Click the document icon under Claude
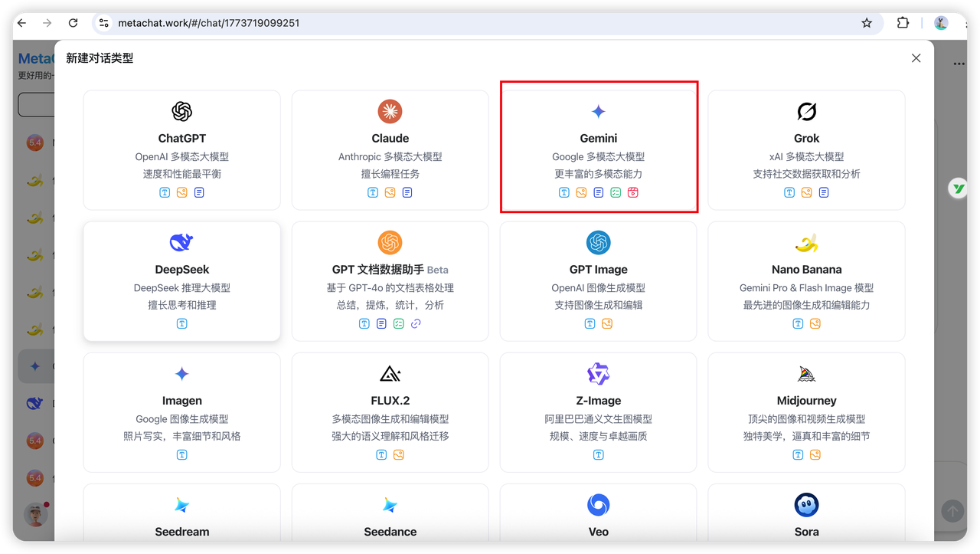Viewport: 980px width, 554px height. click(x=407, y=192)
